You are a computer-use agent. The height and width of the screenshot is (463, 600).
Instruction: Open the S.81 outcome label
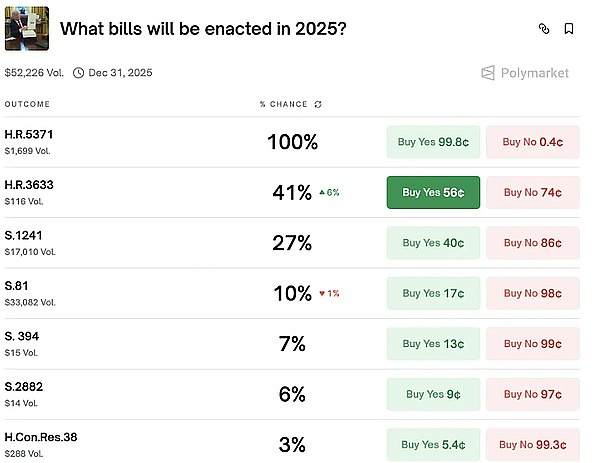pos(16,286)
